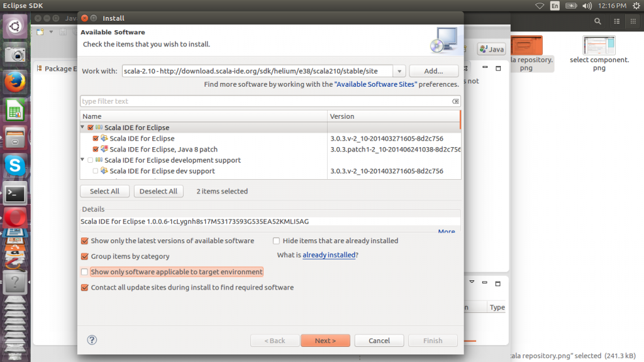
Task: Click the battery status indicator
Action: click(571, 6)
